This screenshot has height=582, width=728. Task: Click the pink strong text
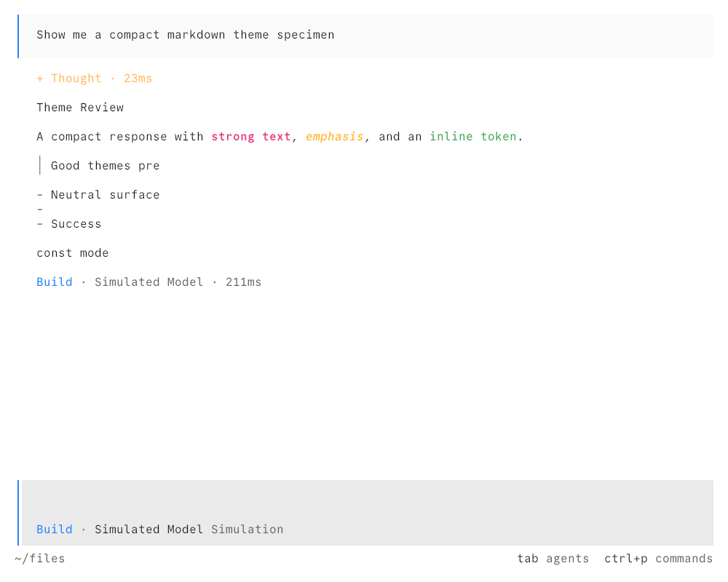251,137
